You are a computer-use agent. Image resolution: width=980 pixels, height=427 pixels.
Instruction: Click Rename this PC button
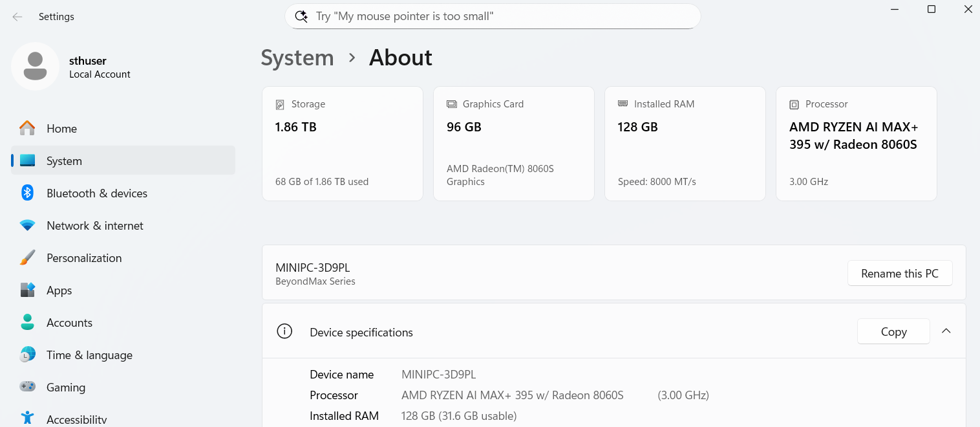point(900,273)
